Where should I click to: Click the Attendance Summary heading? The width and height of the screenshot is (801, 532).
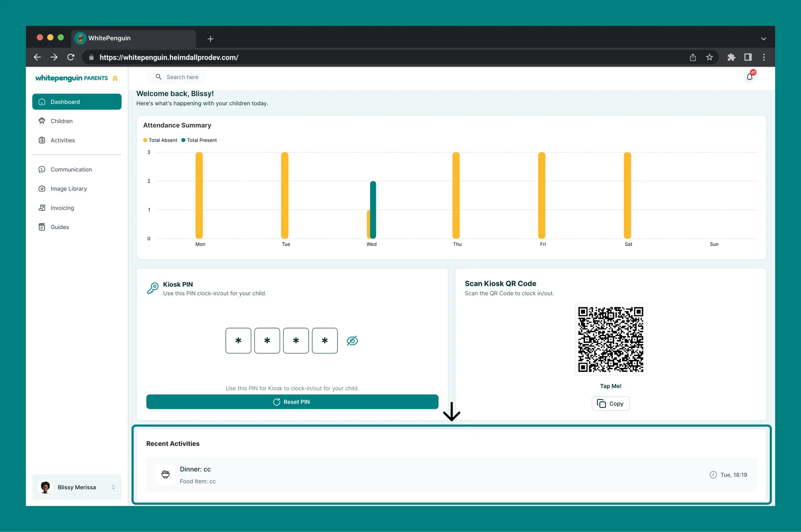coord(177,125)
